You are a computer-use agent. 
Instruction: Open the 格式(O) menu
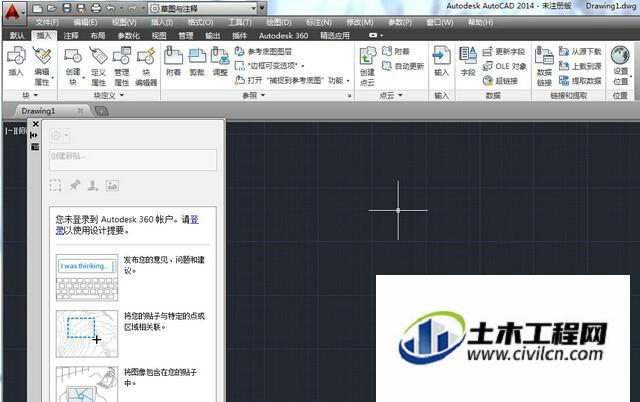200,22
